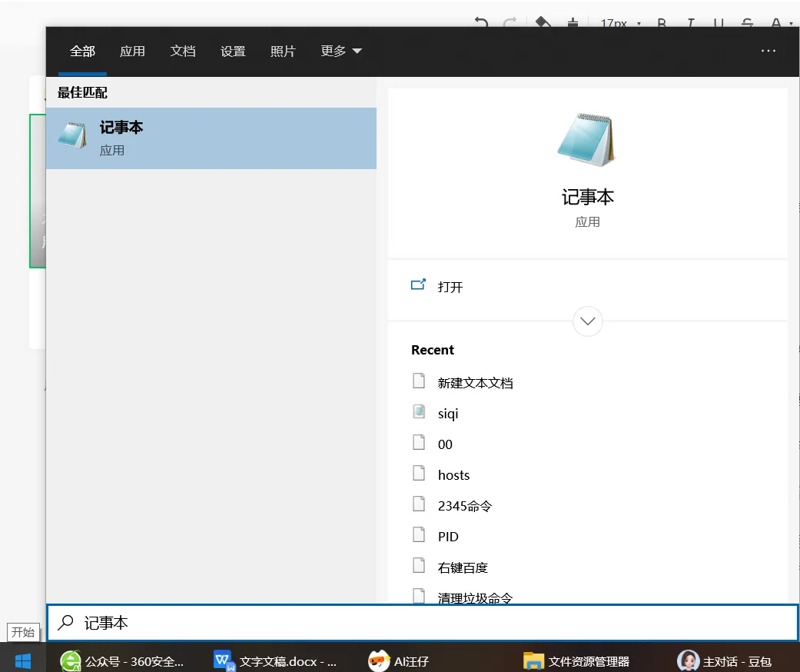Click the 最佳匹配 heading

pyautogui.click(x=82, y=92)
